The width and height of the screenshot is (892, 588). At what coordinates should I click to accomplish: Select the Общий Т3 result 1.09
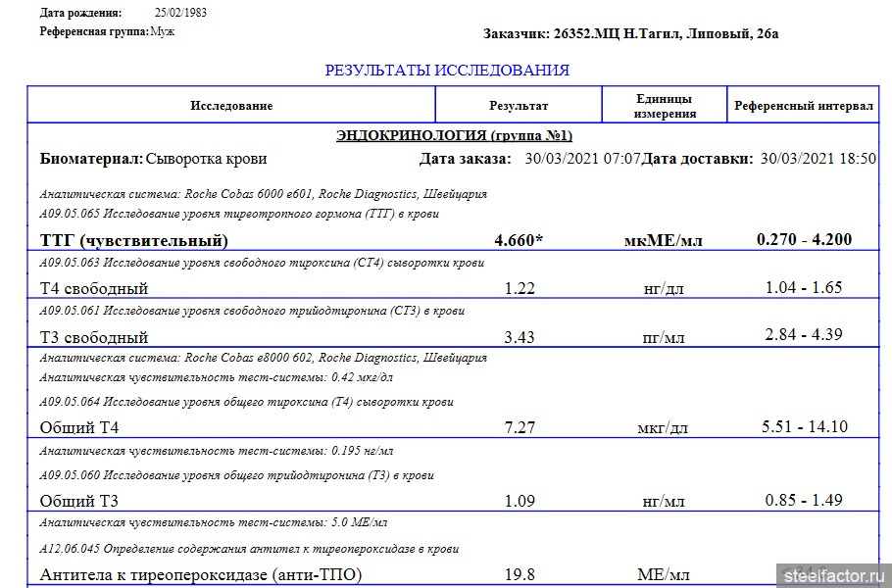point(520,501)
